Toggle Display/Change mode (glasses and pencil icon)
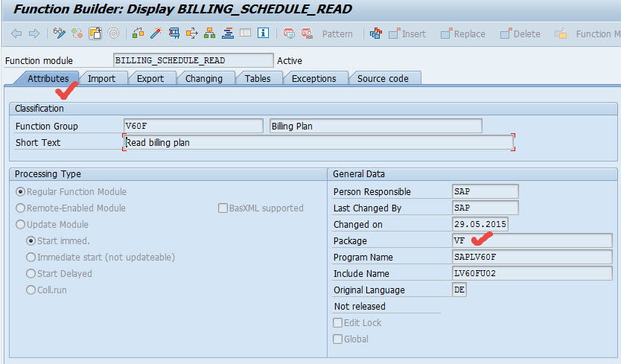Image resolution: width=621 pixels, height=364 pixels. 60,33
